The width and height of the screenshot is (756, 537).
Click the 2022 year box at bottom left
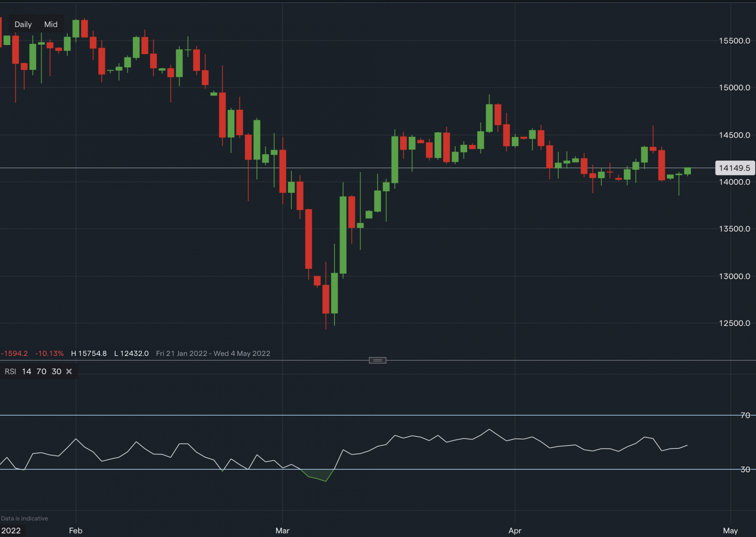pyautogui.click(x=11, y=531)
